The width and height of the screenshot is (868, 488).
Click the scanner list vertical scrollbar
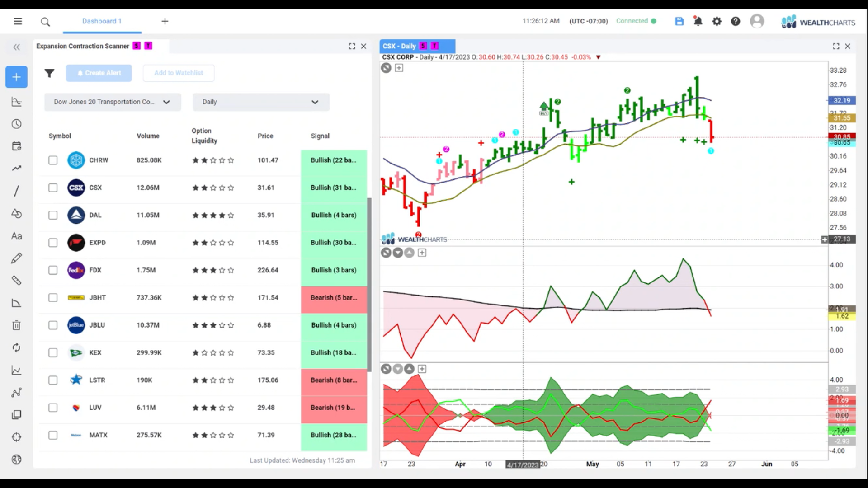pos(369,285)
